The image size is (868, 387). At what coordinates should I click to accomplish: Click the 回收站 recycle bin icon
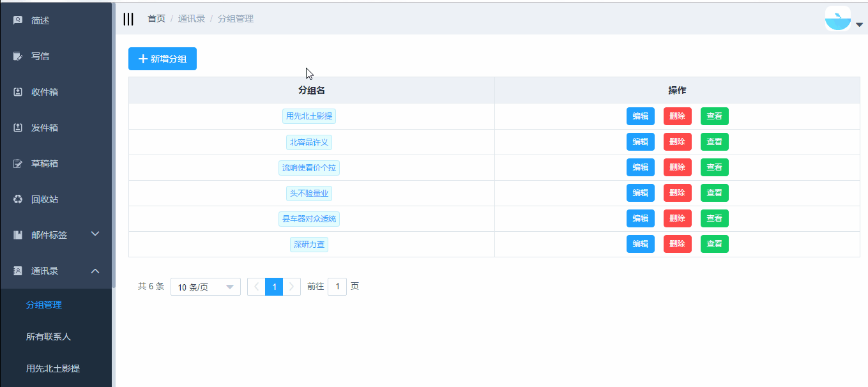(18, 199)
